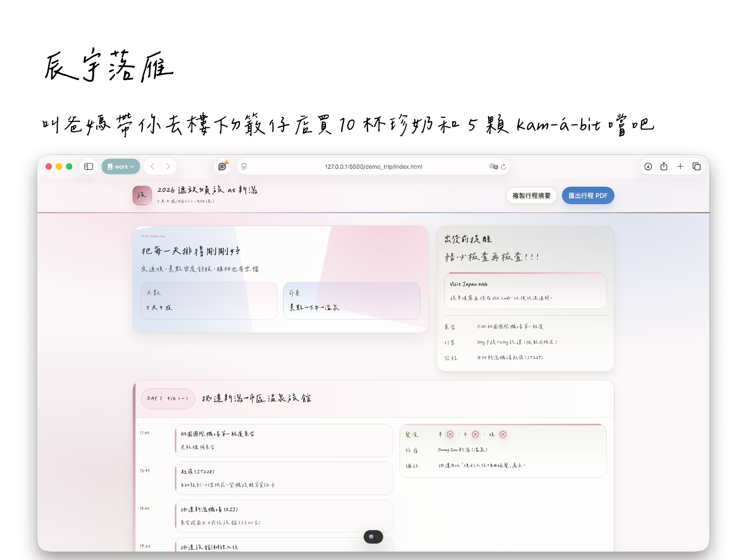Click the Grammarly extension icon

coord(222,167)
